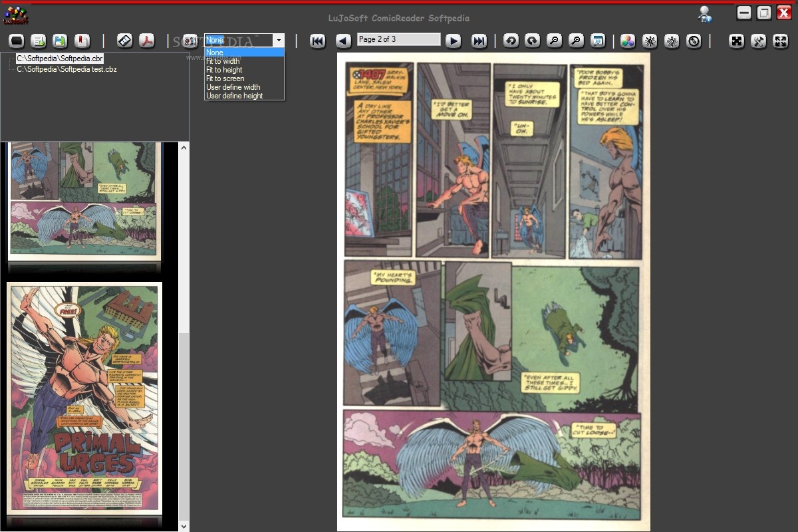Click the red bookmark page icon
This screenshot has width=798, height=532.
point(82,41)
